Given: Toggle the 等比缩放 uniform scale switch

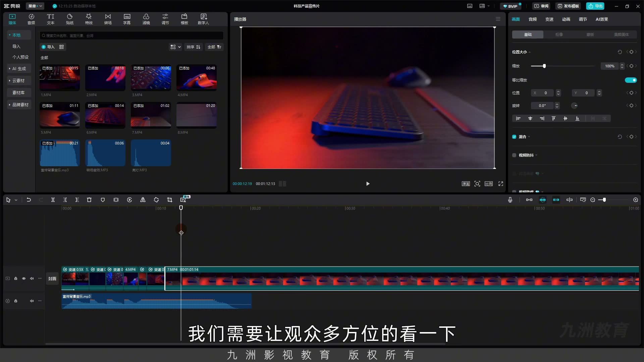Looking at the screenshot, I should [631, 80].
